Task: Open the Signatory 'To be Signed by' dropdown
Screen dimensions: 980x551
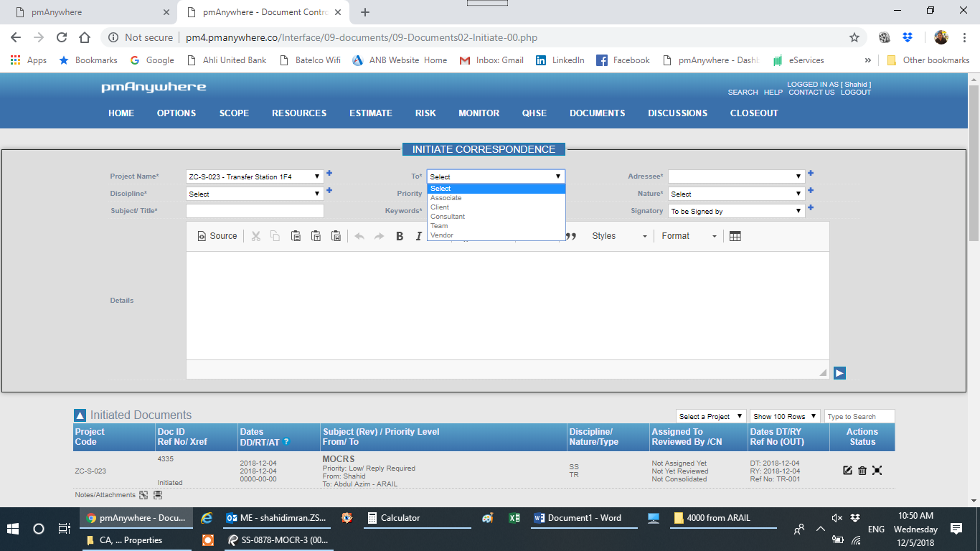Action: [736, 211]
